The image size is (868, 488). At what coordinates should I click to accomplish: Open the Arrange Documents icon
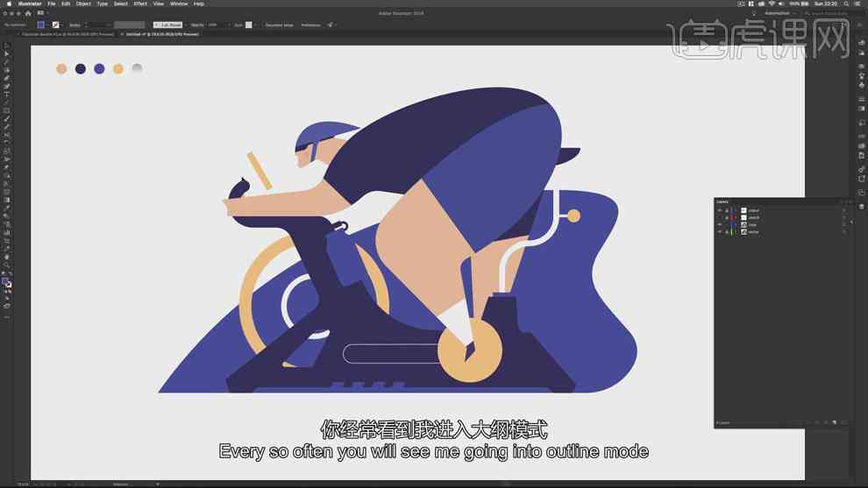pyautogui.click(x=41, y=13)
